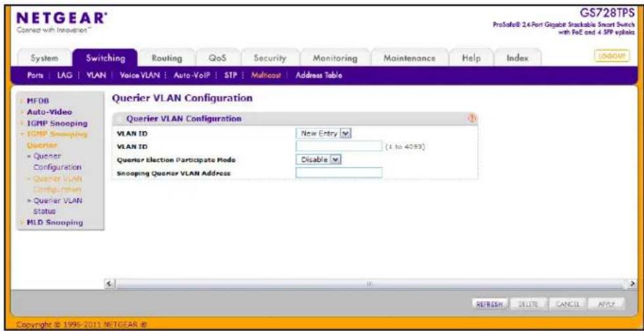Collapse IGMP Snooping Querier section

click(x=56, y=139)
